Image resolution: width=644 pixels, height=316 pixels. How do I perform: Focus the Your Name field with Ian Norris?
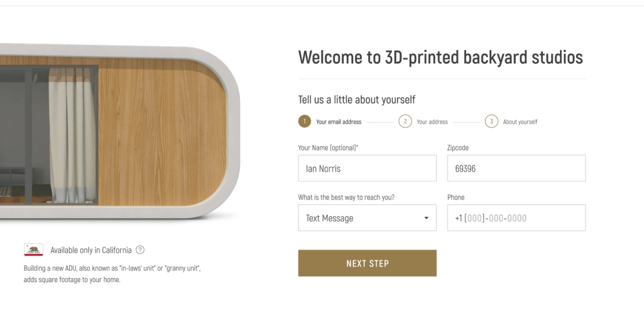point(367,168)
